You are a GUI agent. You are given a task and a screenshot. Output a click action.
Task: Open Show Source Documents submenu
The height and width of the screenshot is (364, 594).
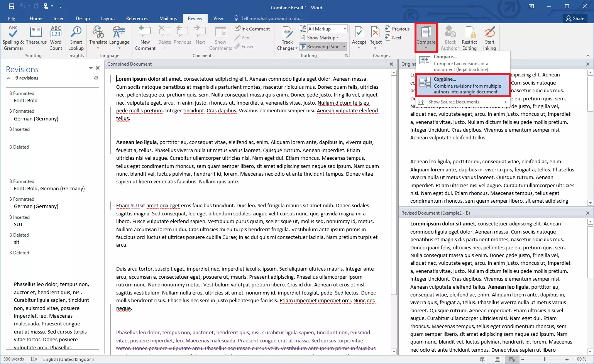[x=463, y=102]
